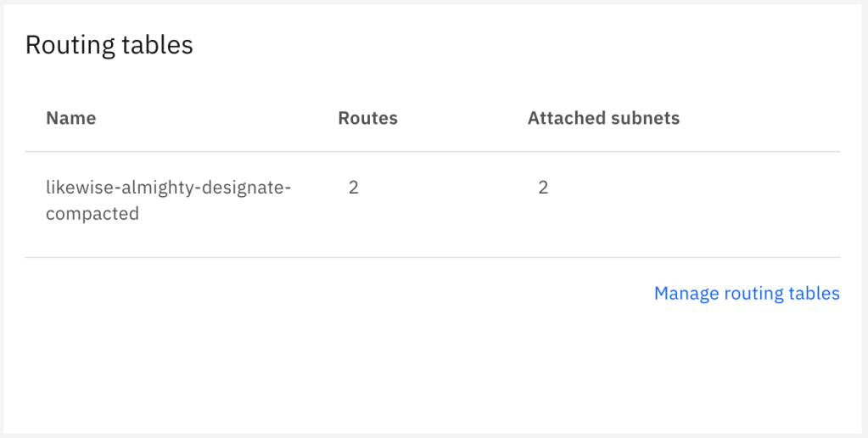Click the Routes column header
Screen dimensions: 868x438
[x=367, y=119]
